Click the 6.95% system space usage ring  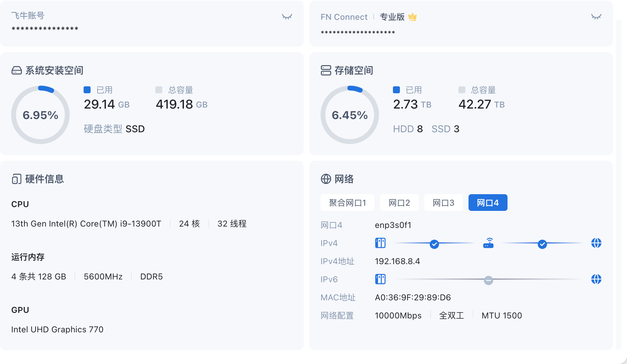tap(40, 115)
